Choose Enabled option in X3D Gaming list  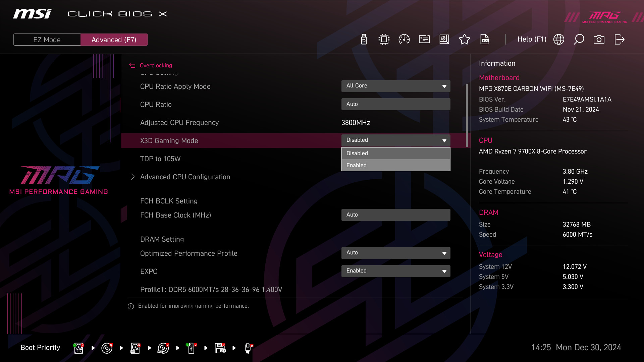(396, 165)
